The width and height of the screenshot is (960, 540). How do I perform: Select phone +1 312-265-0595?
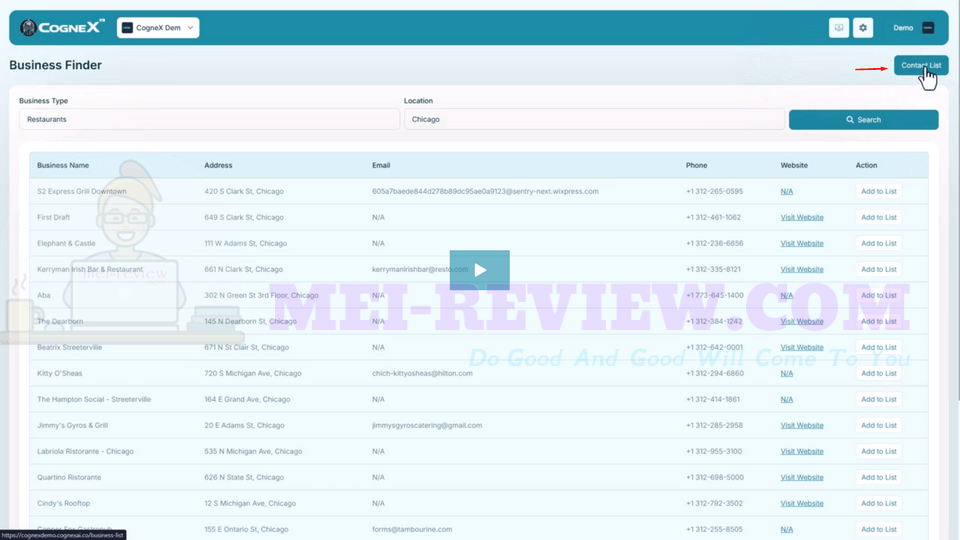(714, 192)
